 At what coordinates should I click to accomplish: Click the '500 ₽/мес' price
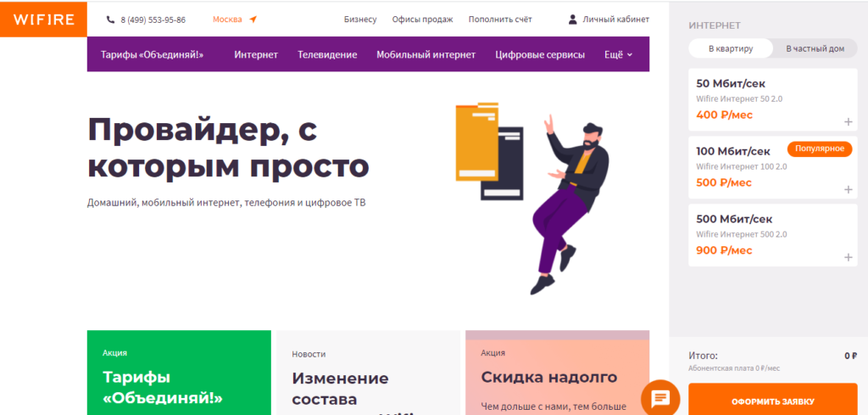724,182
